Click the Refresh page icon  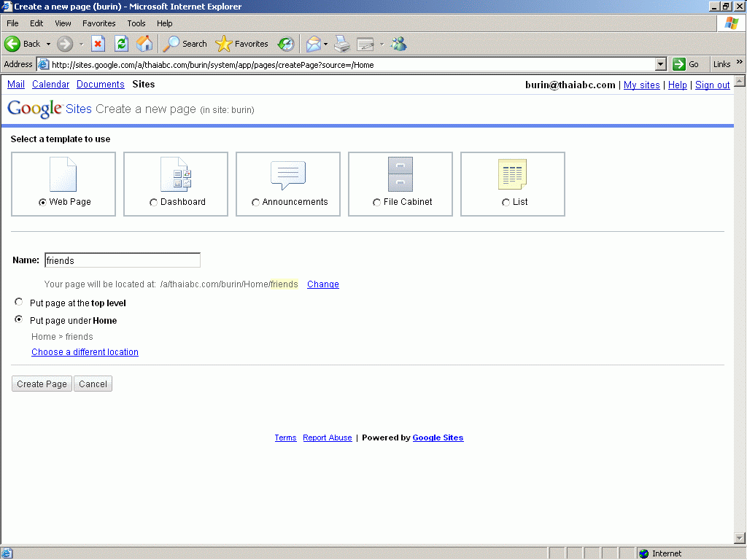(x=121, y=44)
